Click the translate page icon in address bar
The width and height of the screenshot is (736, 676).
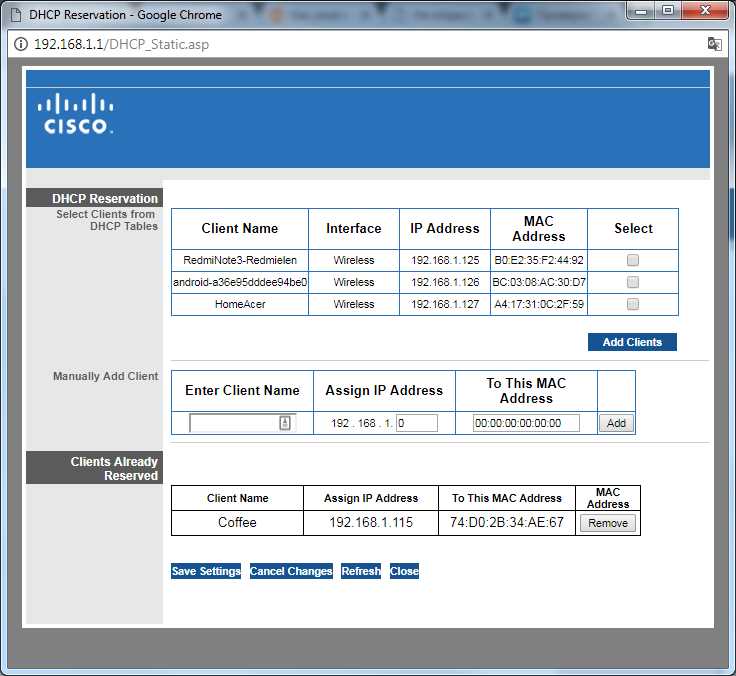point(714,44)
